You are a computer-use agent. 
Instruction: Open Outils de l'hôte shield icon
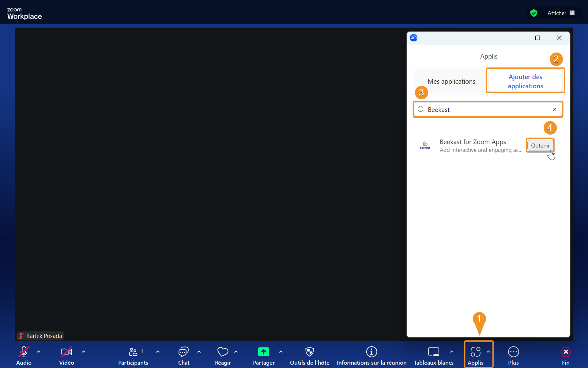point(310,352)
